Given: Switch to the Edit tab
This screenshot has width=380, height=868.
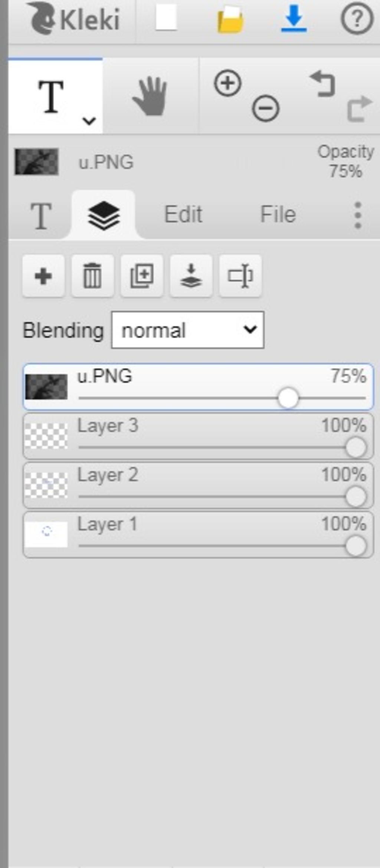Looking at the screenshot, I should point(183,214).
